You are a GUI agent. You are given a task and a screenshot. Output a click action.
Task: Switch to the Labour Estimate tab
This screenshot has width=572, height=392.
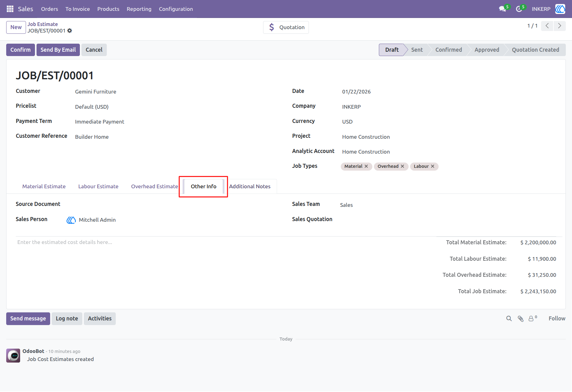(98, 186)
